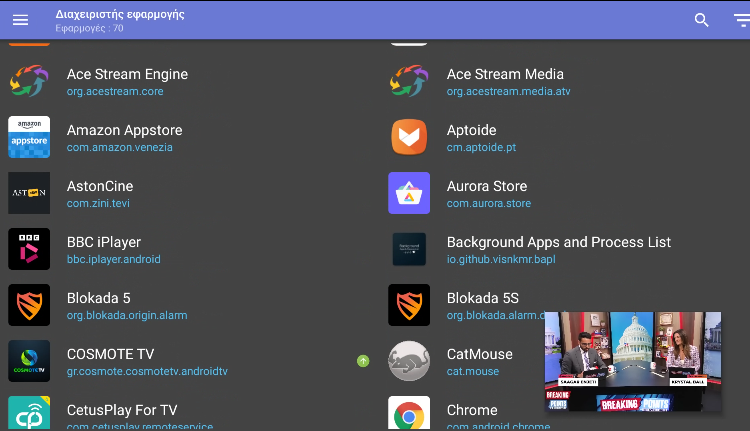
Task: Open the Blokada 5S entry
Action: pos(483,298)
